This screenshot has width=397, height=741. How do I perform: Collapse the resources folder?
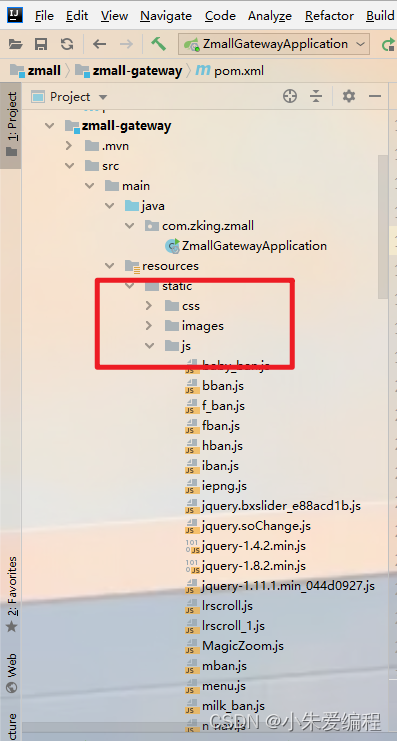(110, 266)
